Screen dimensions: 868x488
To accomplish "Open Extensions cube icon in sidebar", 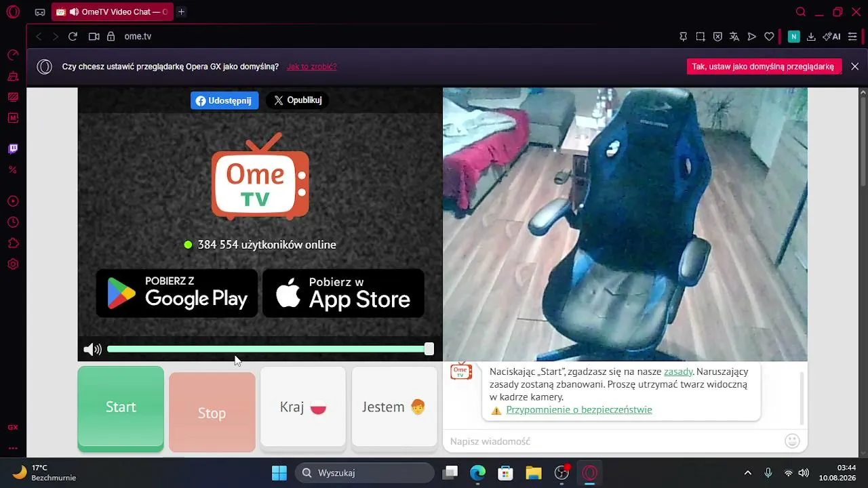I will click(13, 243).
